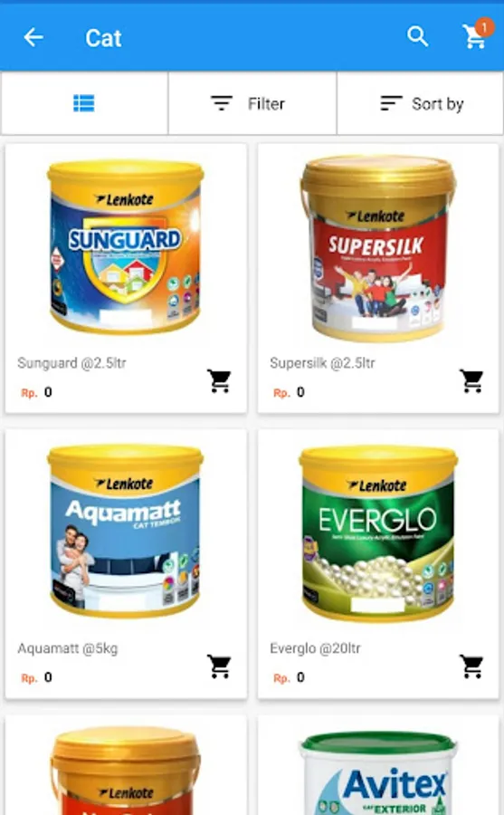This screenshot has height=815, width=504.
Task: Open the bottom-left Lenkote red bucket card
Action: [126, 765]
